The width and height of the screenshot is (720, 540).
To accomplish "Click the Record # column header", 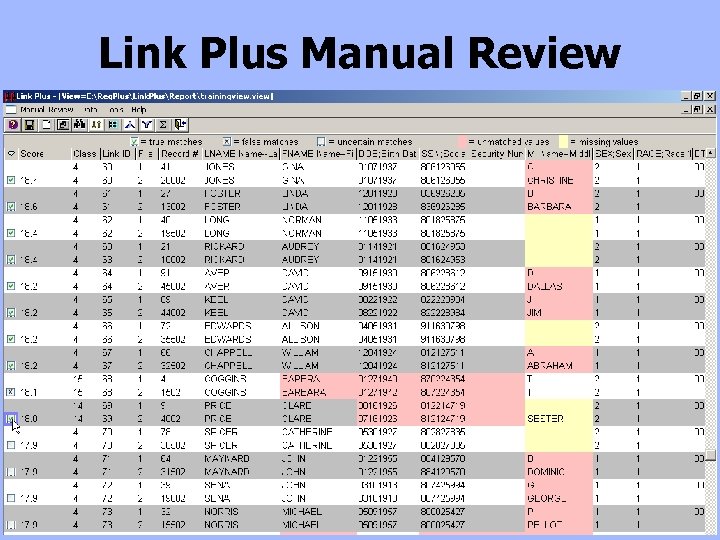I will point(180,154).
